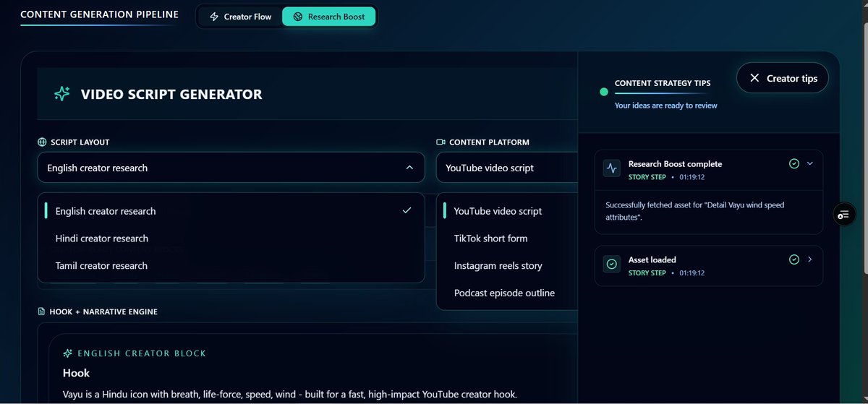Click the green status dot beside Content Strategy Tips
The width and height of the screenshot is (868, 404).
(x=604, y=92)
